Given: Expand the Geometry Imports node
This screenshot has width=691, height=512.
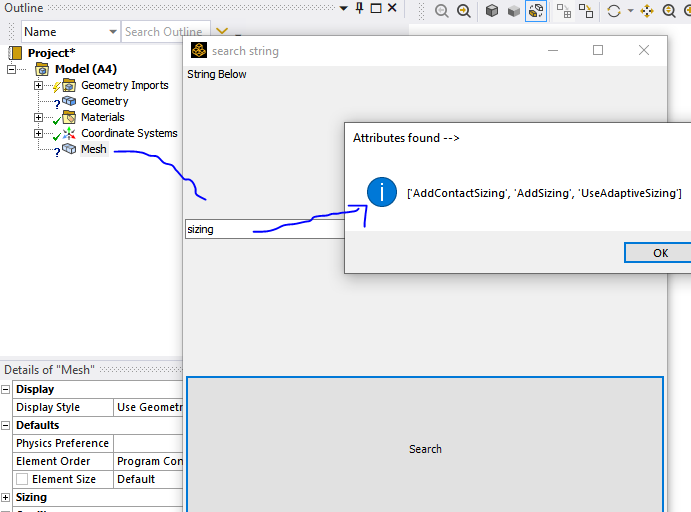Looking at the screenshot, I should (x=38, y=85).
